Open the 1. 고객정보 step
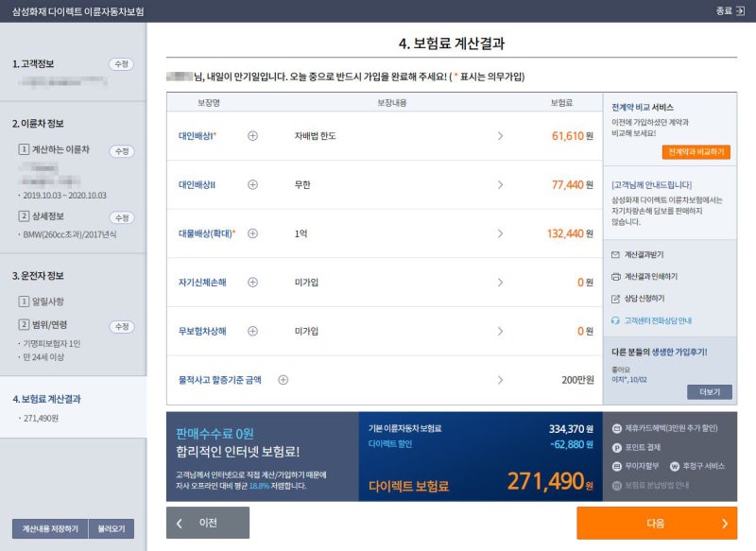Screen dimensions: 756x551 coord(33,64)
